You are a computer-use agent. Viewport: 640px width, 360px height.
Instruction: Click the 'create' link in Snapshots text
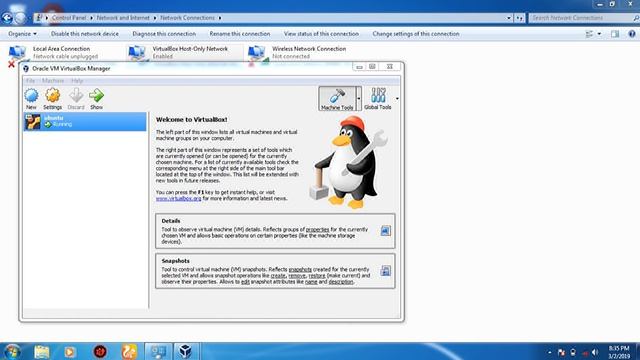click(278, 276)
